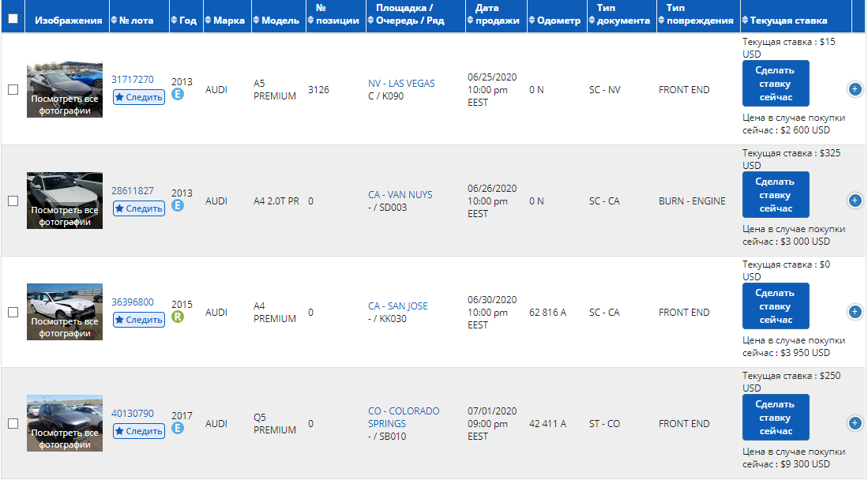This screenshot has height=480, width=868.
Task: Click the E badge under year 2013 for lot 31717270
Action: click(x=178, y=94)
